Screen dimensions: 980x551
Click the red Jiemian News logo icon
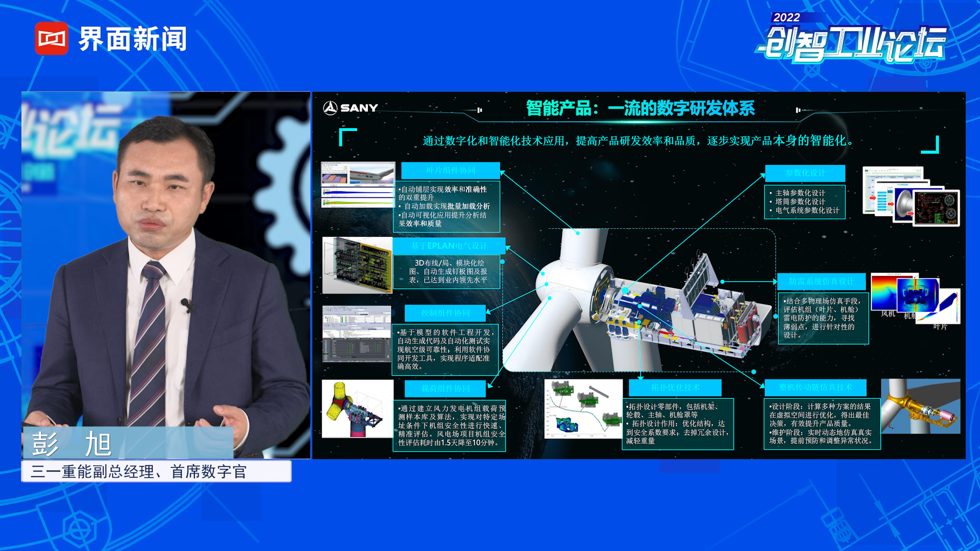coord(51,38)
